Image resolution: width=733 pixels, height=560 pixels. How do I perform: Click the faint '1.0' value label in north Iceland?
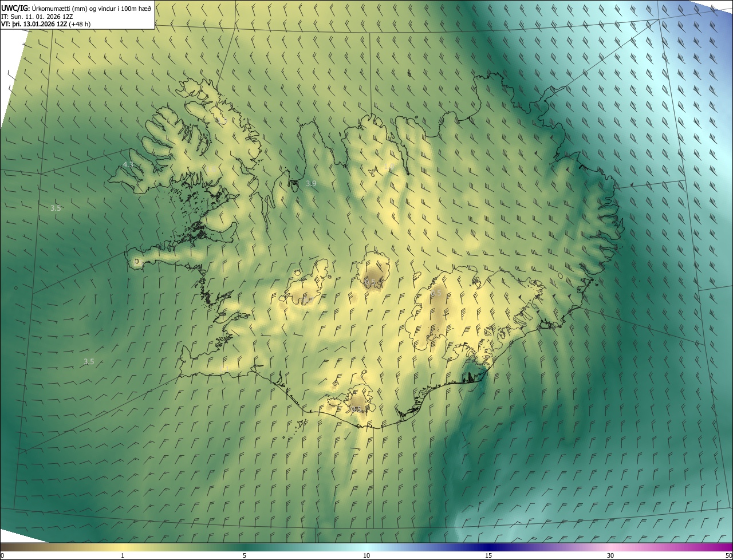[x=389, y=167]
